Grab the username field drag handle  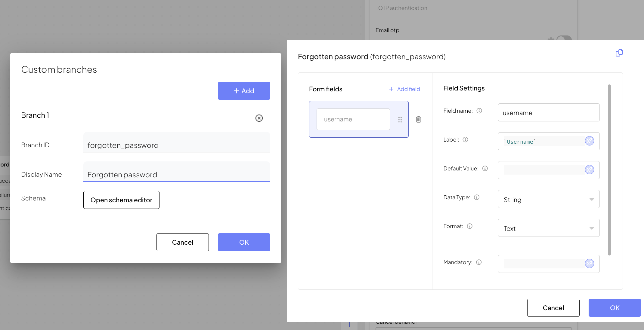(400, 120)
